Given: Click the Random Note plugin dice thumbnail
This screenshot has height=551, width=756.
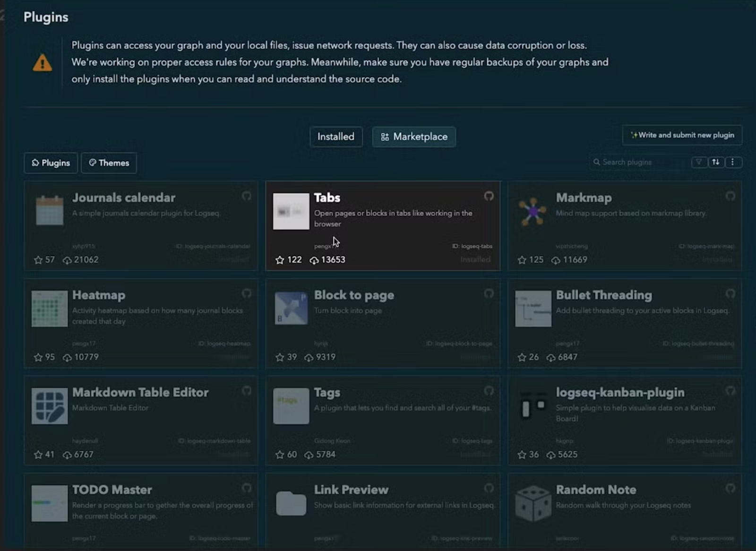Looking at the screenshot, I should coord(532,503).
